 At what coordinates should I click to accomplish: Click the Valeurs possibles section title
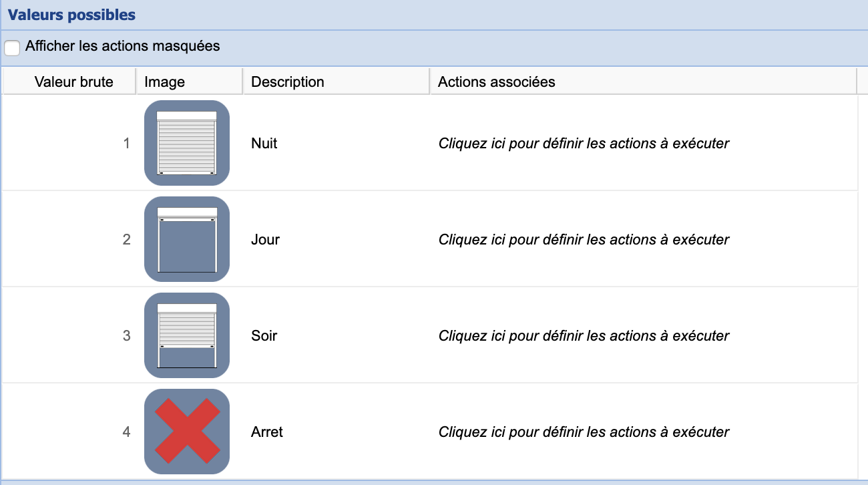point(71,15)
